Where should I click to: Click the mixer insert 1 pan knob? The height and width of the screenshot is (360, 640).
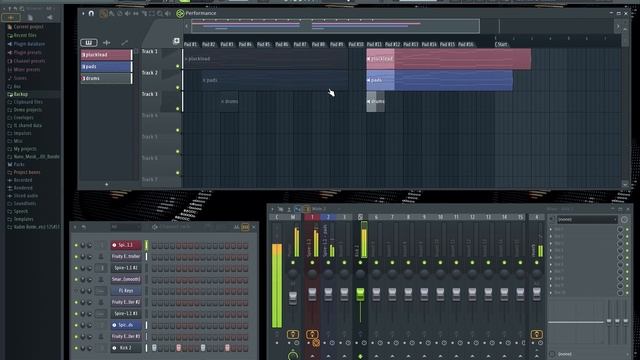point(312,273)
